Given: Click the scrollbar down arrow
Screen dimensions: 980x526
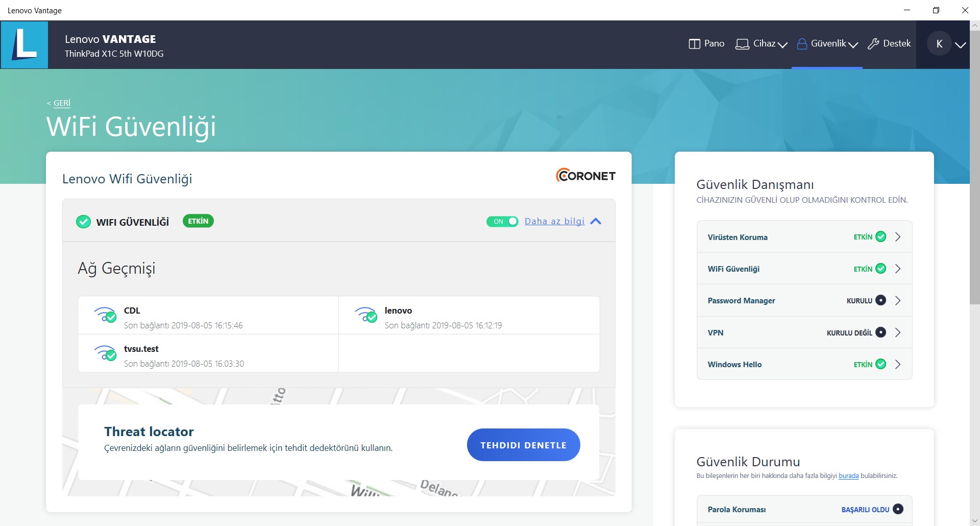Looking at the screenshot, I should [974, 521].
